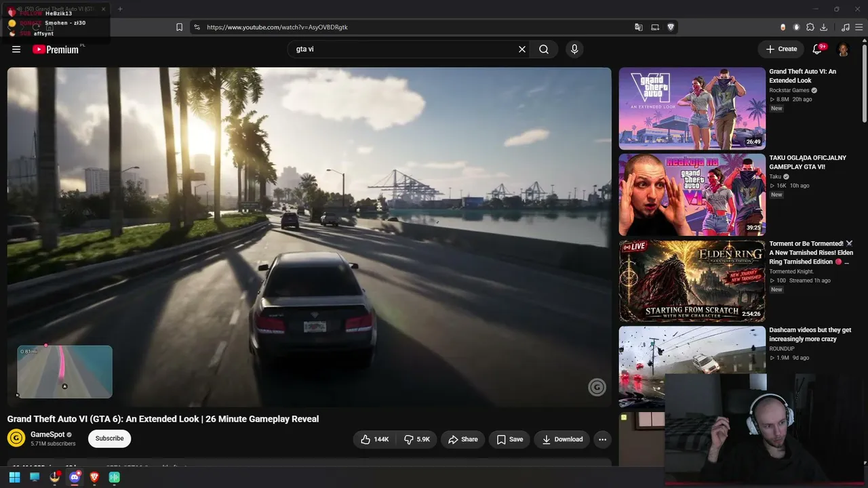Open the page translate icon
Image resolution: width=868 pixels, height=488 pixels.
pos(638,27)
